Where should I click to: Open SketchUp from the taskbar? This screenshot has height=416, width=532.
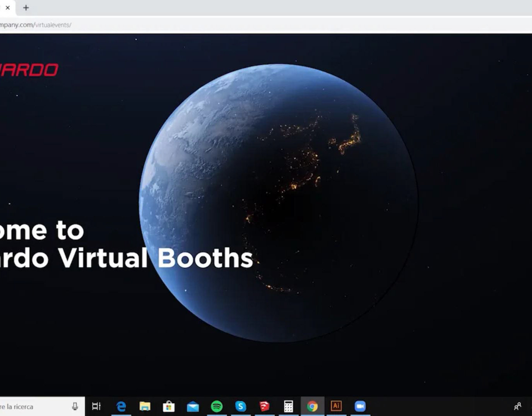pos(264,406)
